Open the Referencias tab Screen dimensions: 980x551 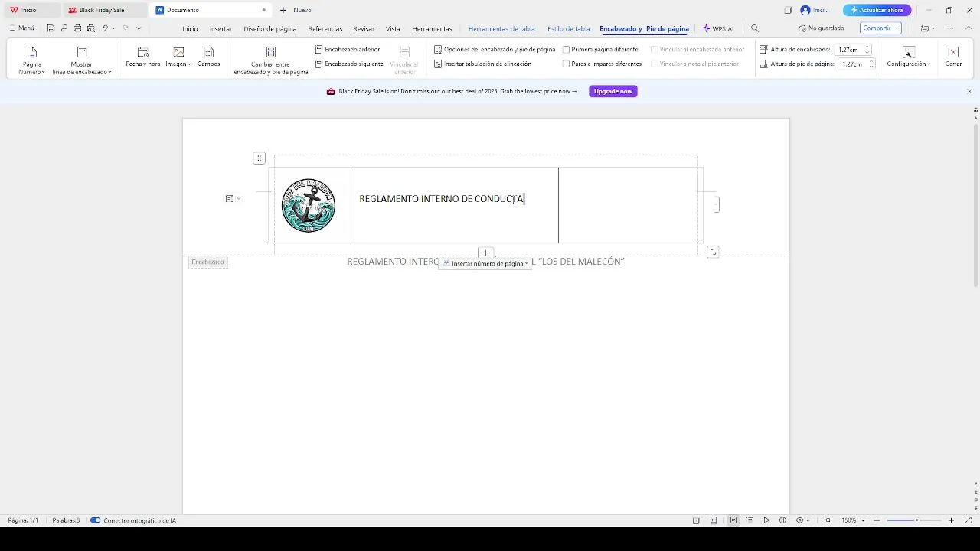click(325, 28)
